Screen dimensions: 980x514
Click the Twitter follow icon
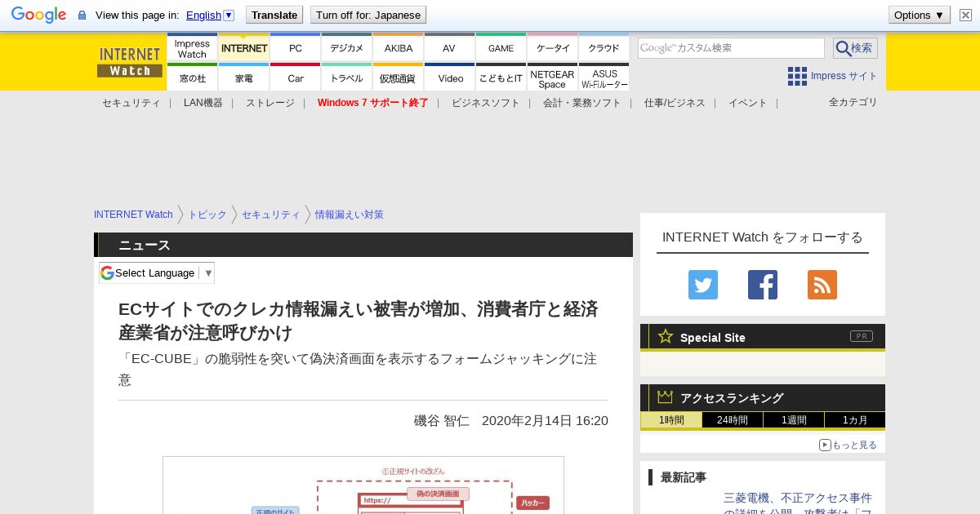tap(703, 285)
